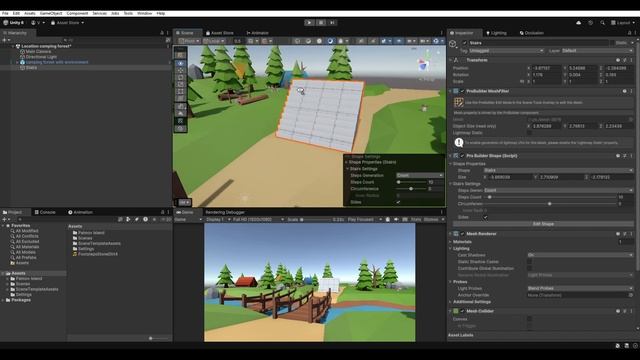Open the Undo History icon
Screen dimensions: 640x360
[591, 23]
